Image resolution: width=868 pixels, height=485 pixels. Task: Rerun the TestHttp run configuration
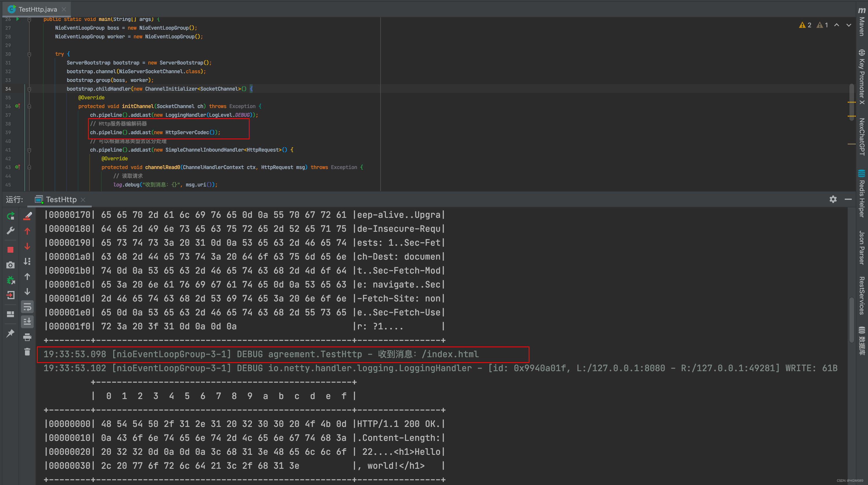pyautogui.click(x=10, y=216)
